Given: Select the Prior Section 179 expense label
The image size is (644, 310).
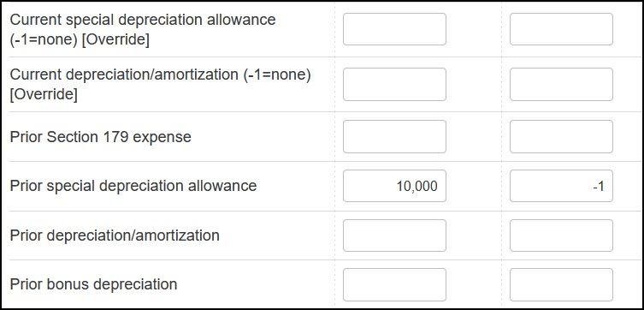Looking at the screenshot, I should (101, 137).
